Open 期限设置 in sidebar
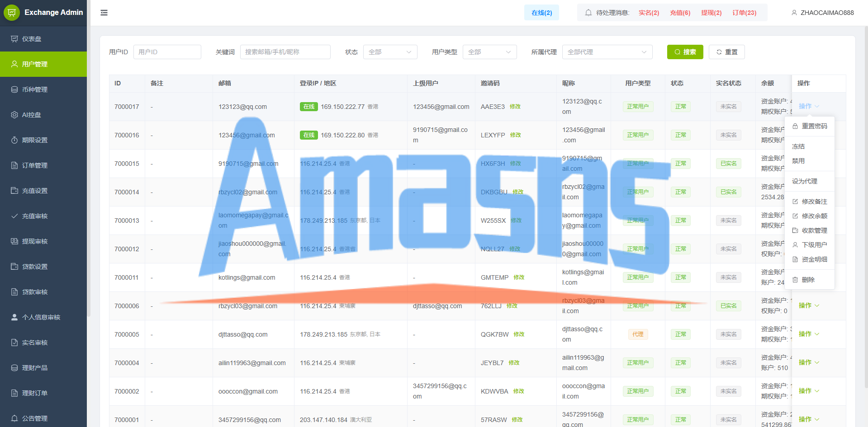 click(43, 140)
